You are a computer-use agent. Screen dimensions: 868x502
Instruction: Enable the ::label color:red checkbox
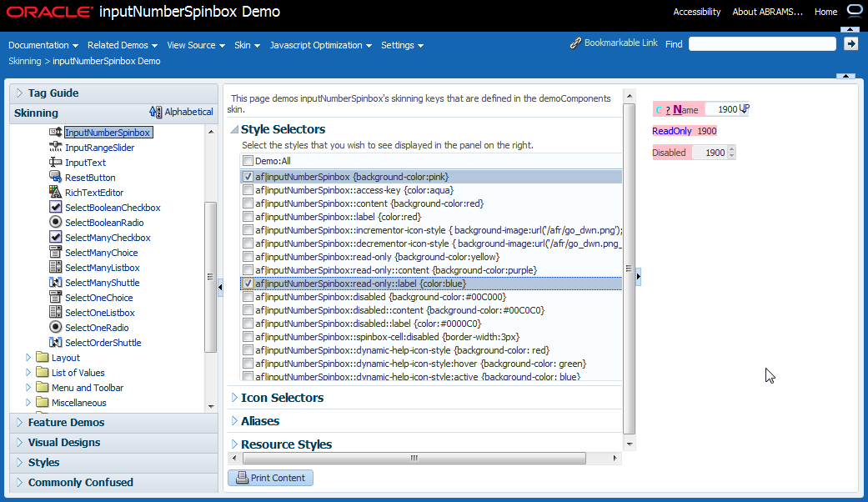[248, 217]
